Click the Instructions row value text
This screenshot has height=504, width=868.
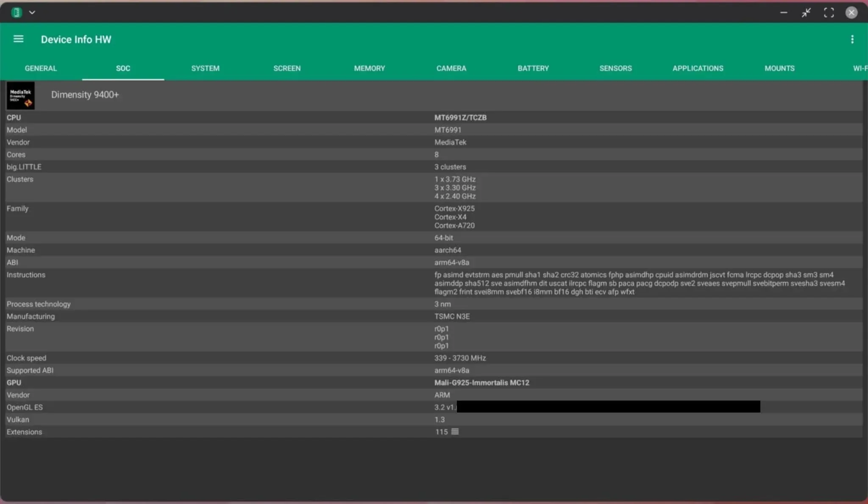pos(639,283)
